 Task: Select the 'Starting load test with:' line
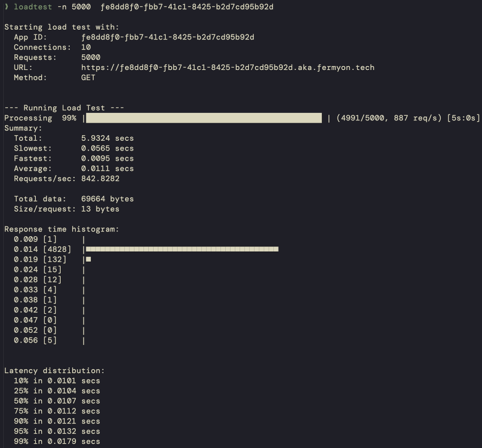click(x=61, y=27)
